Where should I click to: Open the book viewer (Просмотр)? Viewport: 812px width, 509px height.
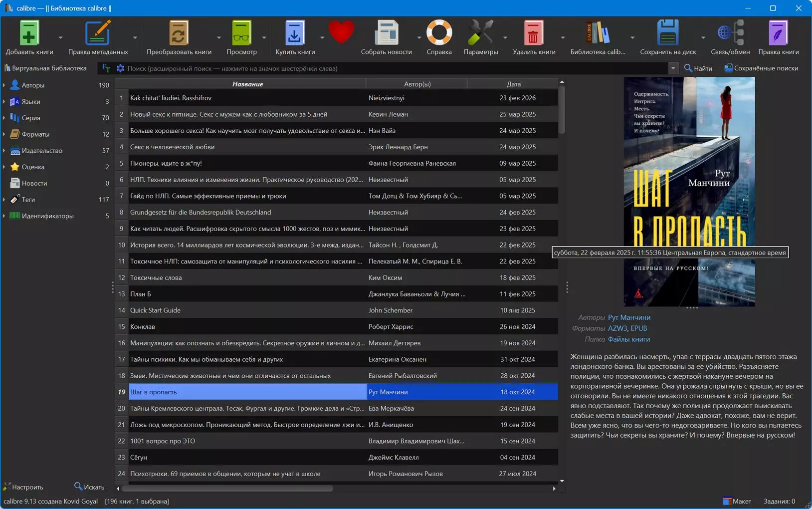pyautogui.click(x=241, y=33)
